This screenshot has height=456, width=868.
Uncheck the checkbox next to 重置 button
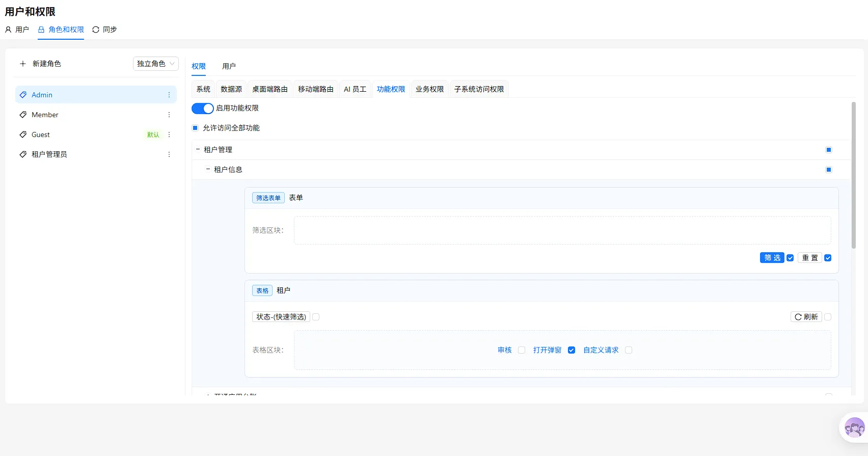[x=828, y=258]
